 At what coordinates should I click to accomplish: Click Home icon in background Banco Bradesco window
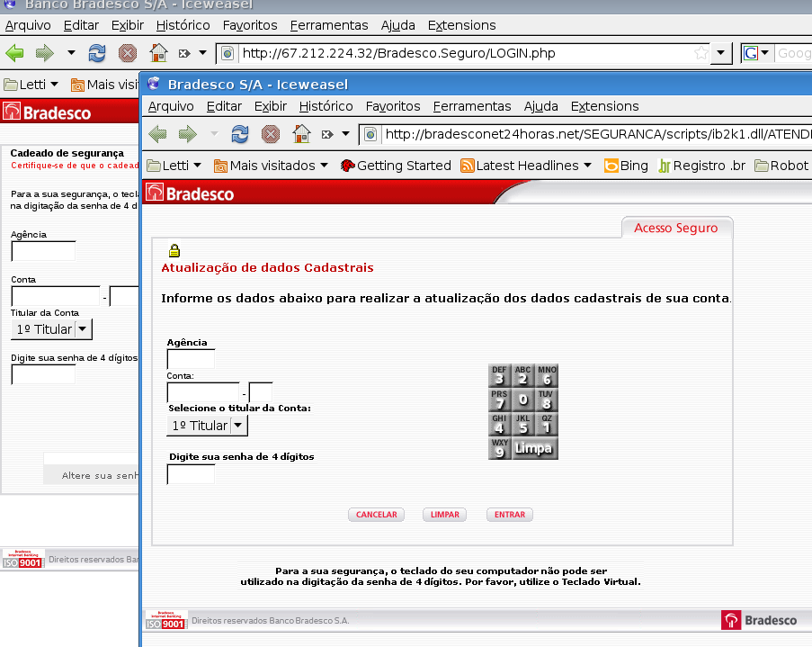click(x=158, y=53)
